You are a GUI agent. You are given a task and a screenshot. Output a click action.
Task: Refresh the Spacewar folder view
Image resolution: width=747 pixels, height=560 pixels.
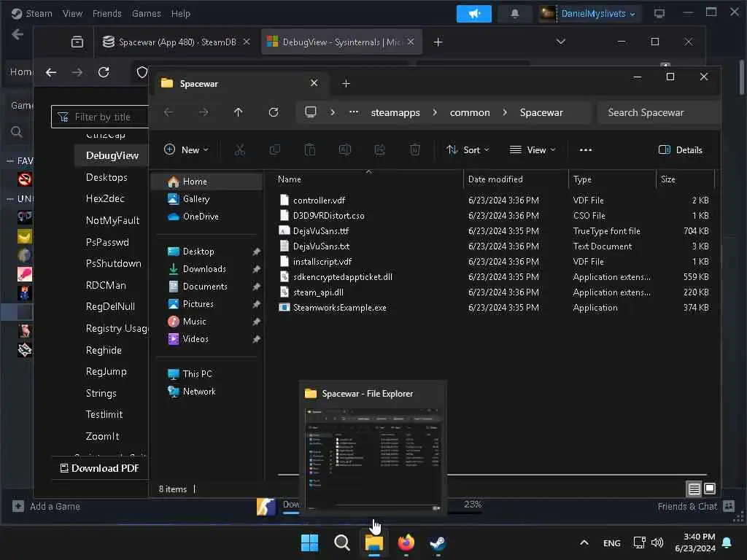(274, 112)
